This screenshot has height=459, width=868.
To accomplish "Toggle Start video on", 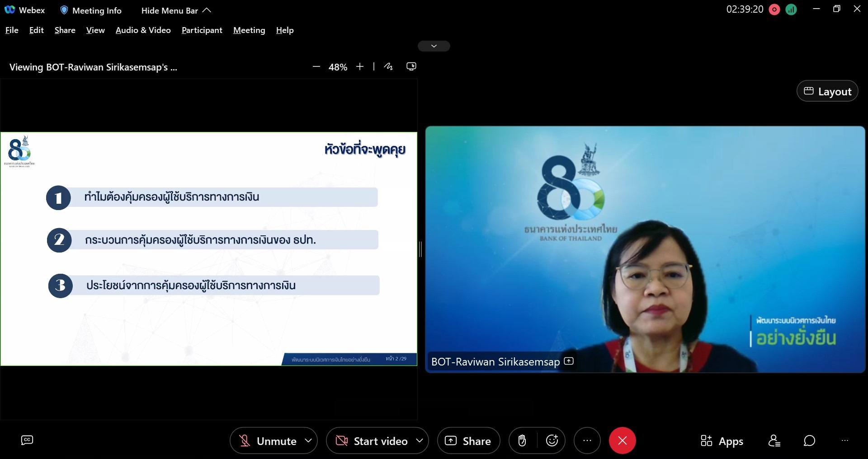I will (x=372, y=440).
